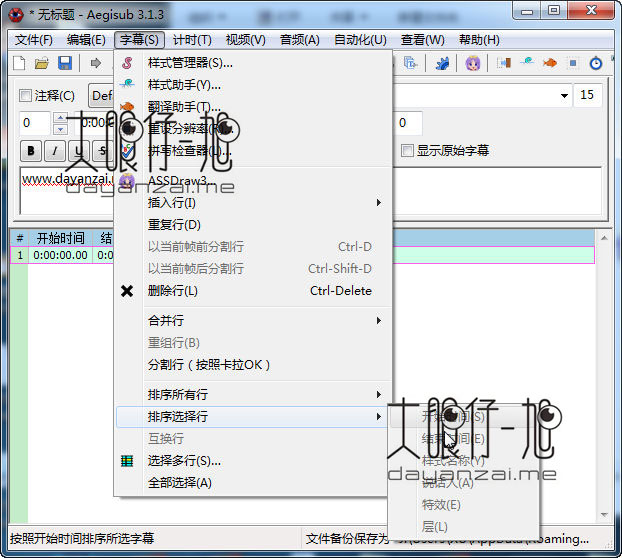Click the toolbar icon left of the automation icon

[x=410, y=63]
